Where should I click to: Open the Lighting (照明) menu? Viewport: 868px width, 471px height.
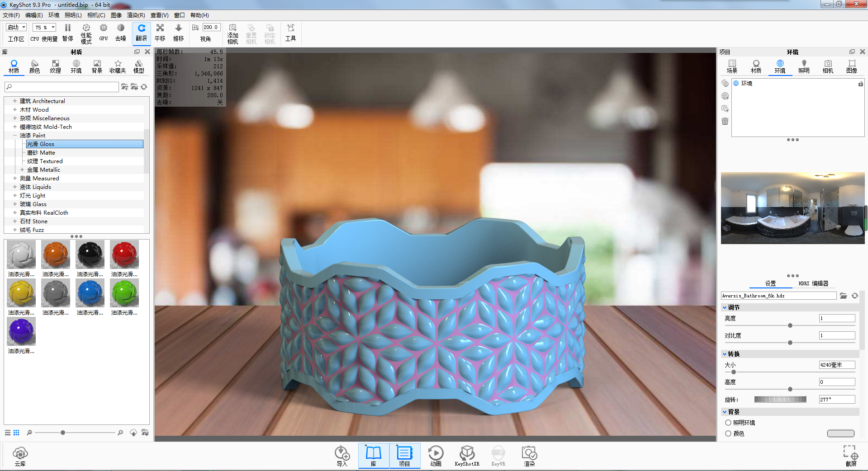pos(73,15)
